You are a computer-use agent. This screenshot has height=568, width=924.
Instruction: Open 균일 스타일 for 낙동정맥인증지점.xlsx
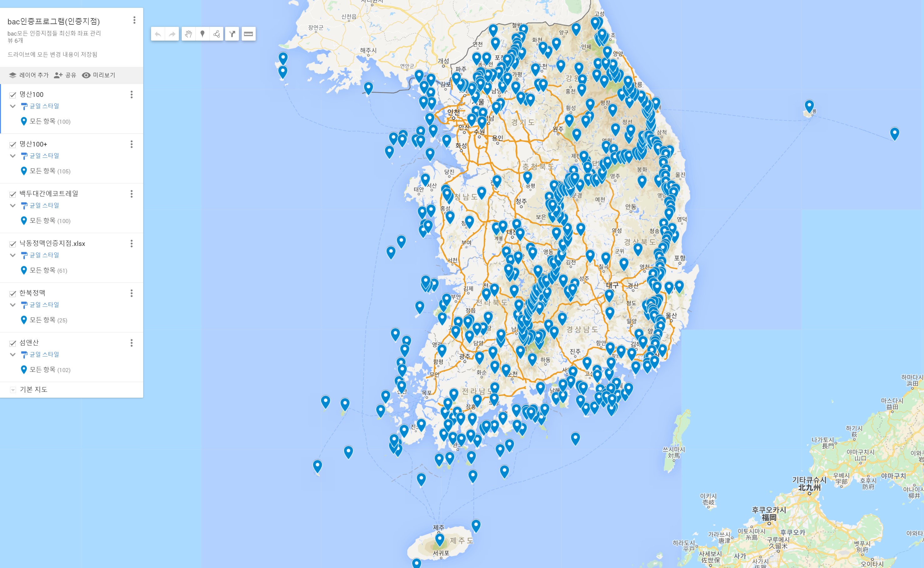[x=44, y=255]
